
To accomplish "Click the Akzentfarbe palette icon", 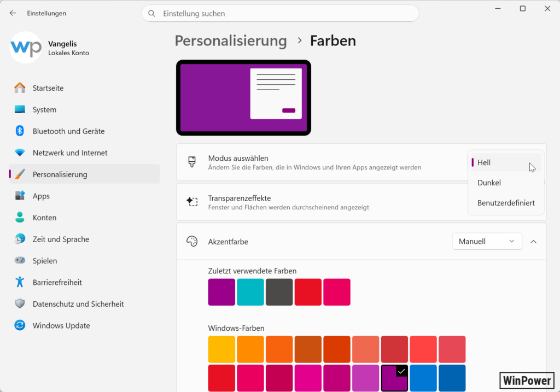I will tap(192, 241).
